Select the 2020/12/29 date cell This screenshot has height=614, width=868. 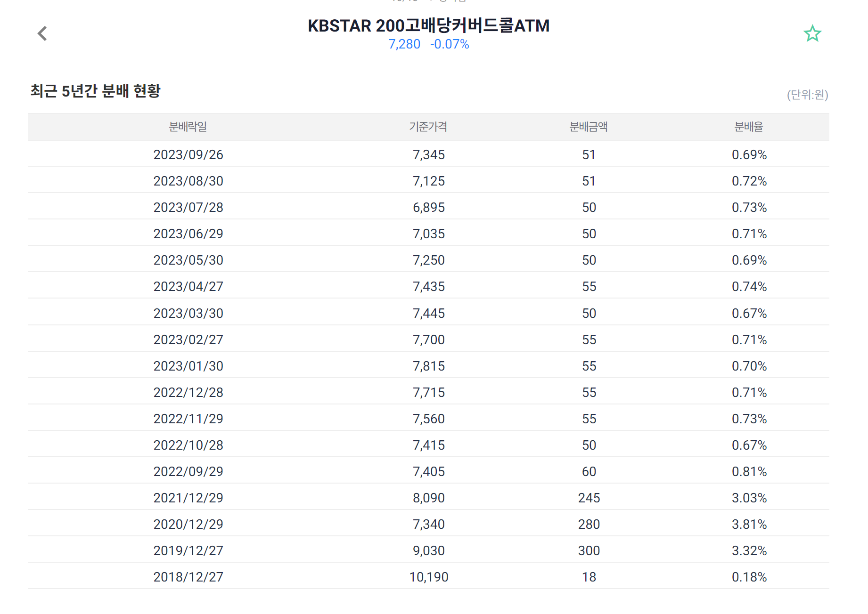[x=188, y=524]
